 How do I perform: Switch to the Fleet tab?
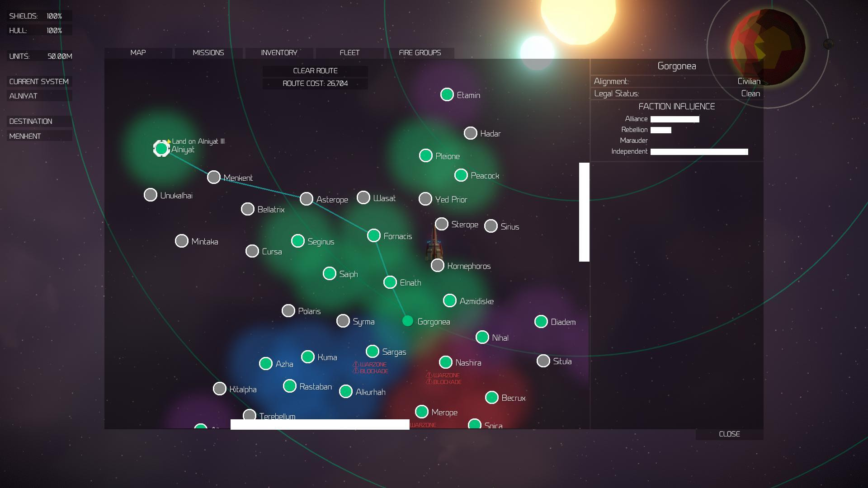point(349,53)
